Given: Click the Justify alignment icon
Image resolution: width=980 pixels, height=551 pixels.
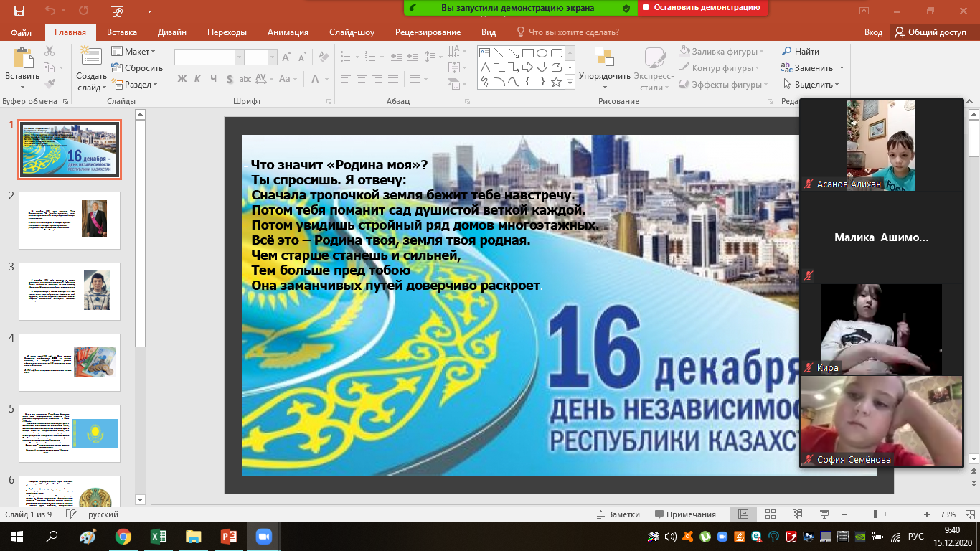Looking at the screenshot, I should pyautogui.click(x=395, y=79).
